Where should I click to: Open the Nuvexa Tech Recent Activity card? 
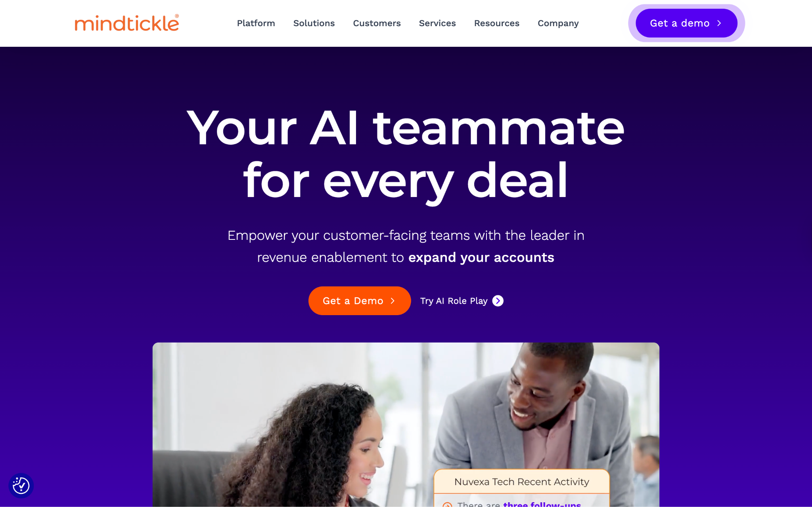(521, 488)
